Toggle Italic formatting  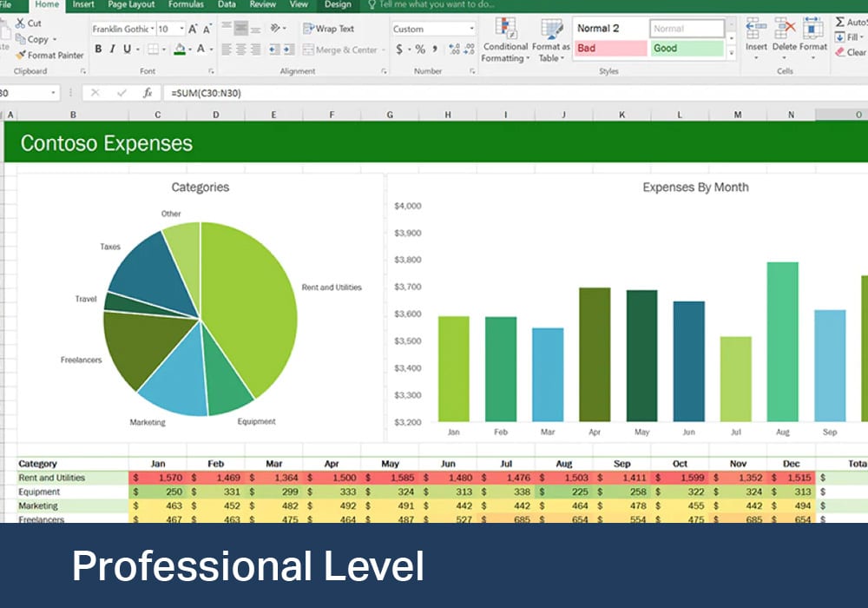(x=112, y=50)
